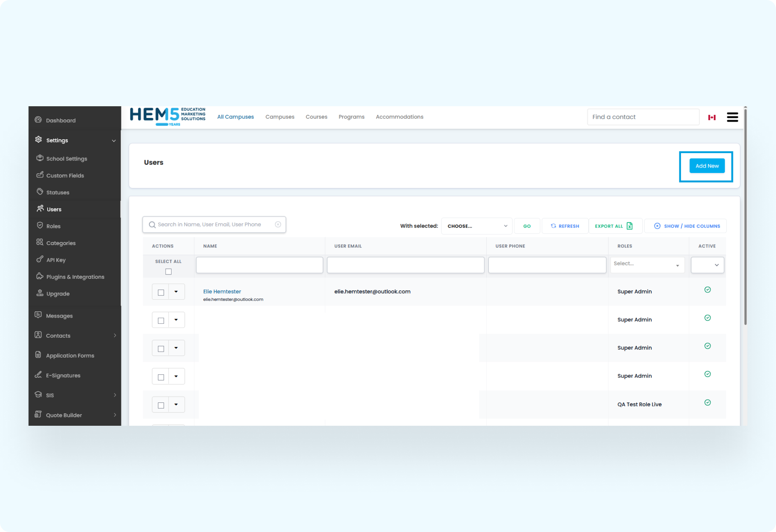The image size is (776, 532).
Task: Click the Refresh icon above the users table
Action: (553, 226)
